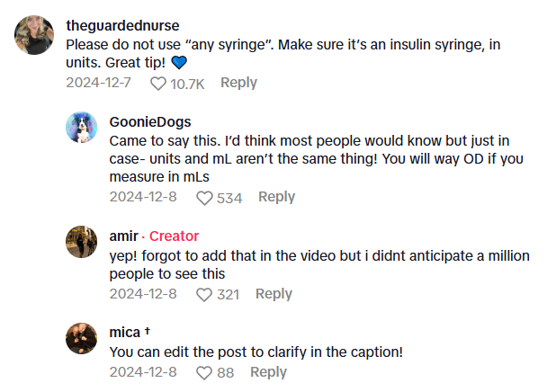
Task: Like theguardednurse's comment with heart icon
Action: click(x=158, y=84)
